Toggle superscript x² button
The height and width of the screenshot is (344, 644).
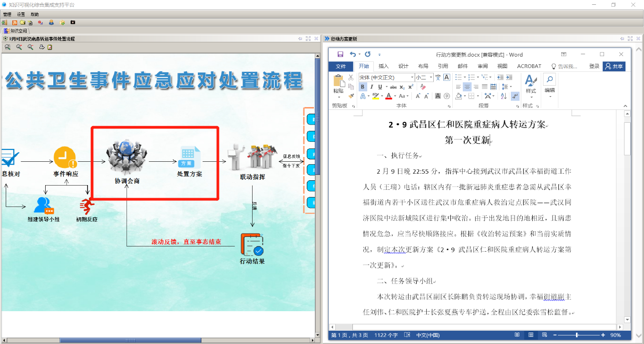click(x=411, y=87)
